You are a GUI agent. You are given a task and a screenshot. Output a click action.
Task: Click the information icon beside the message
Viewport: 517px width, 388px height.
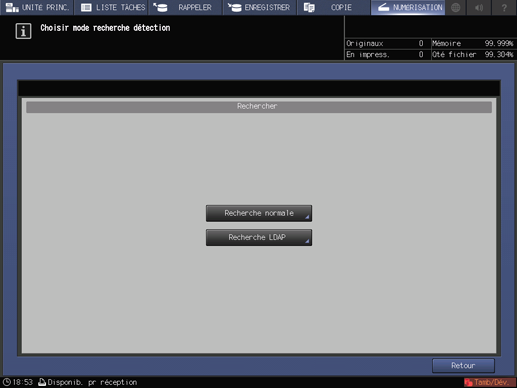[x=23, y=31]
